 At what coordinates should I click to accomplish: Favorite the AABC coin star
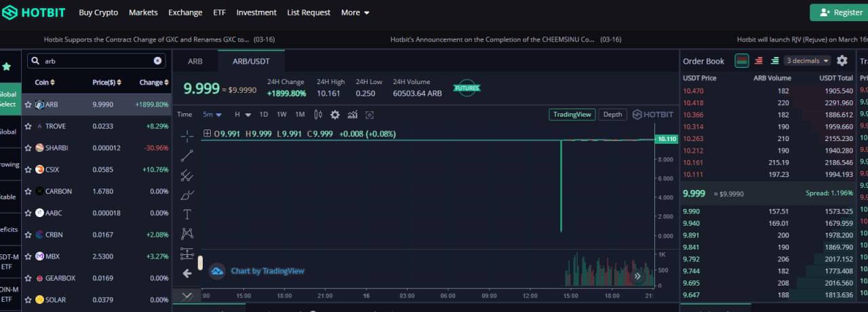point(28,213)
